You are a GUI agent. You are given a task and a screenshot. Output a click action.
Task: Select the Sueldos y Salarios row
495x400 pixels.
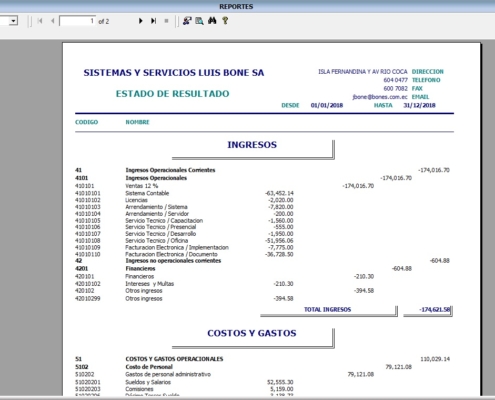pos(184,382)
